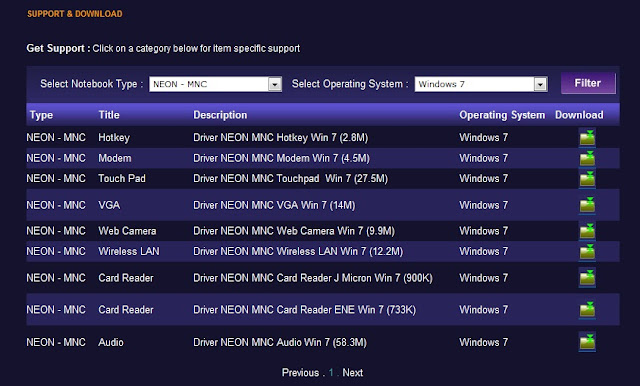Viewport: 640px width, 386px height.
Task: Click the SUPPORT & DOWNLOAD heading
Action: click(75, 14)
